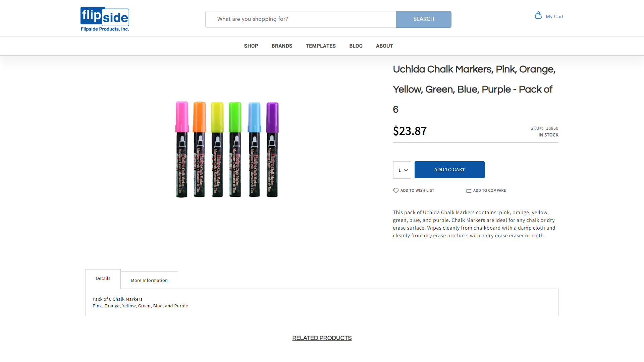Click the My Cart link

coord(555,16)
